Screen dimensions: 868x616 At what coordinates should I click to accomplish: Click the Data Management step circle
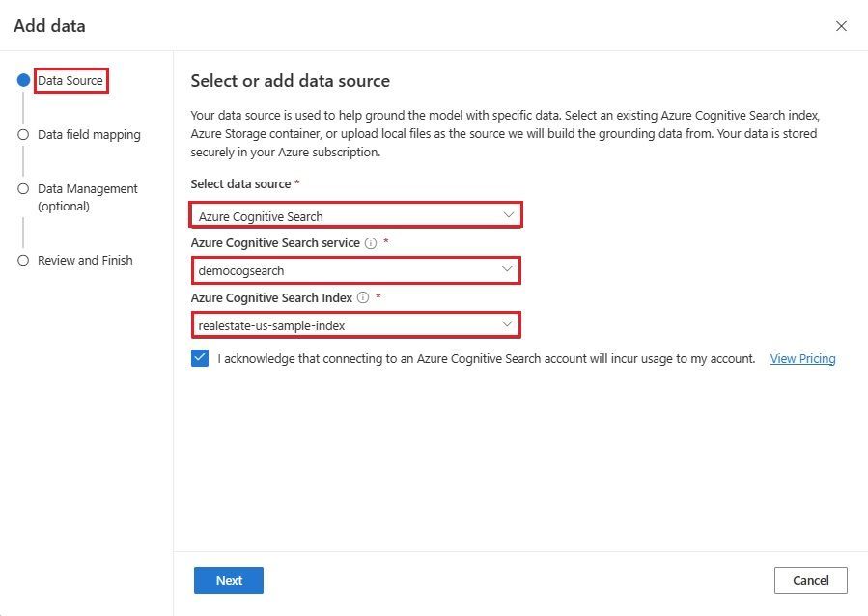coord(23,189)
